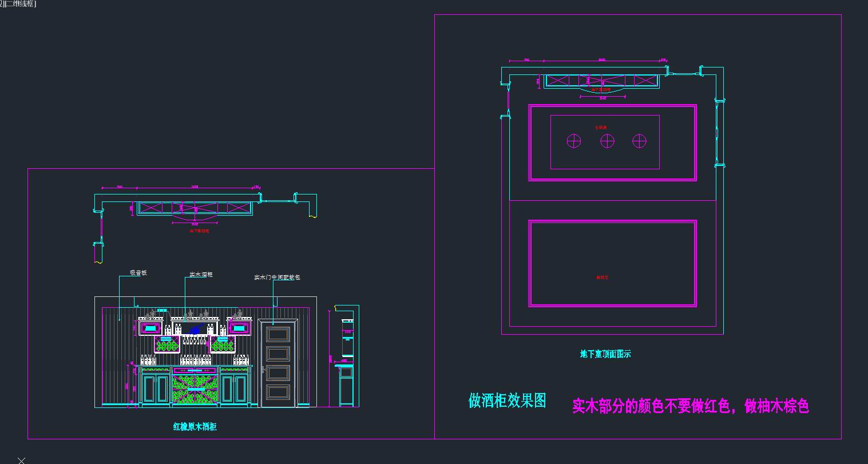Screen dimensions: 868x464
Task: Select the 红橡原木酒柜 drawing title
Action: point(195,427)
